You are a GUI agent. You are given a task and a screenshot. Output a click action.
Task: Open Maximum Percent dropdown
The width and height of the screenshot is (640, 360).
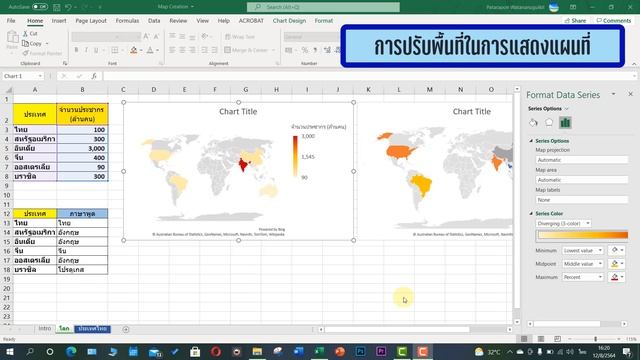click(582, 277)
